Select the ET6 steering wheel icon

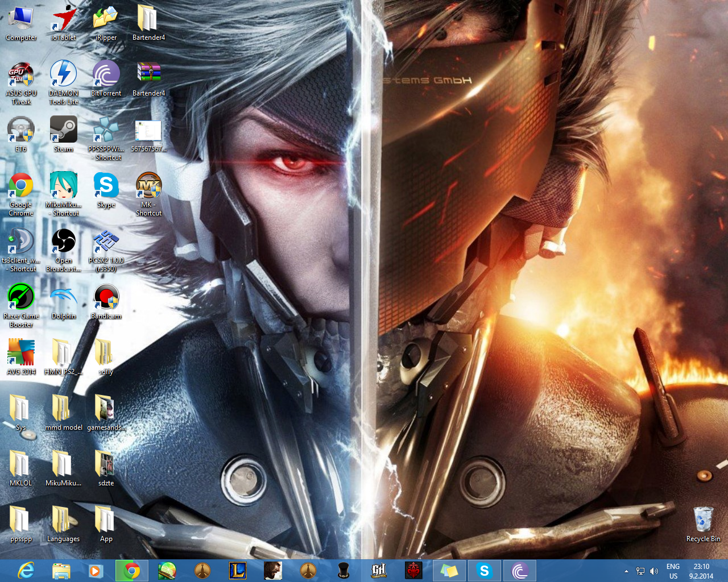coord(21,134)
